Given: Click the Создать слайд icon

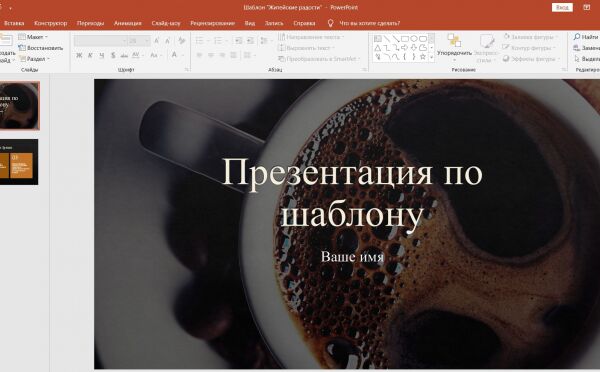Looking at the screenshot, I should 6,40.
